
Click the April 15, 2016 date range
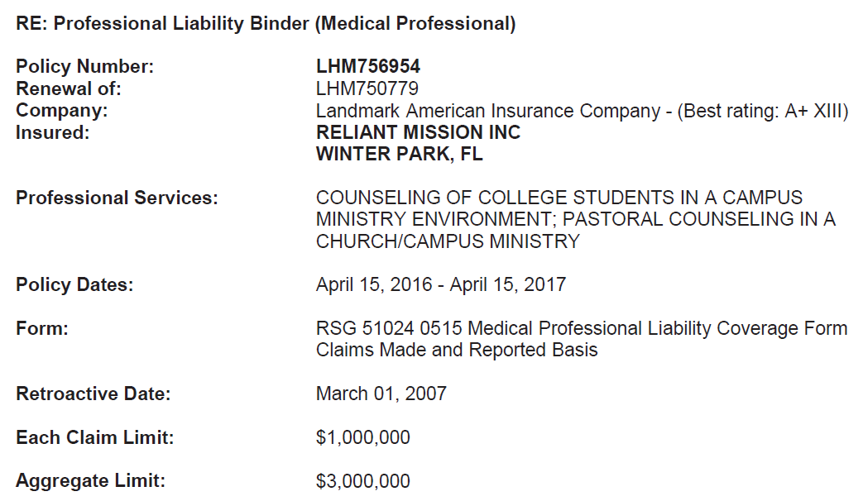point(441,285)
